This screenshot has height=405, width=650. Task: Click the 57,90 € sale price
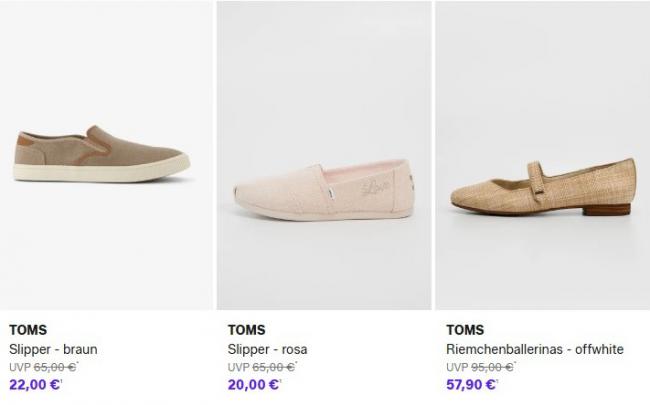tap(470, 384)
